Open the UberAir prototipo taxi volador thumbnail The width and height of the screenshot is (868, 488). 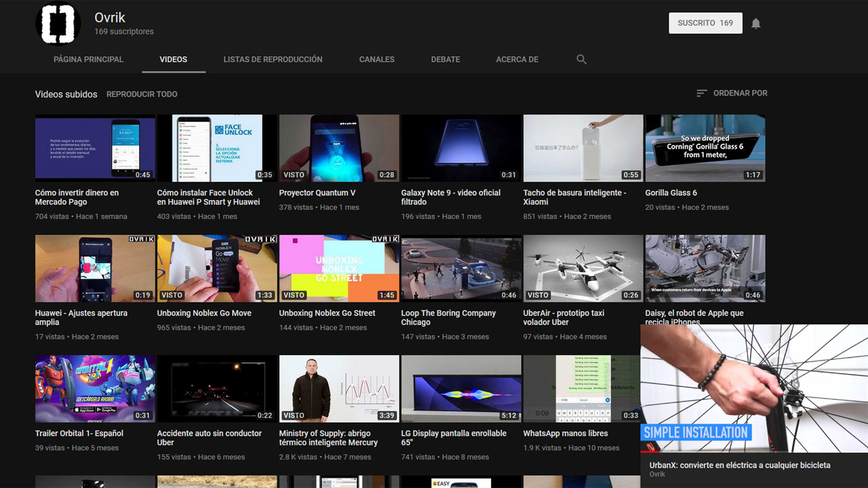coord(583,268)
